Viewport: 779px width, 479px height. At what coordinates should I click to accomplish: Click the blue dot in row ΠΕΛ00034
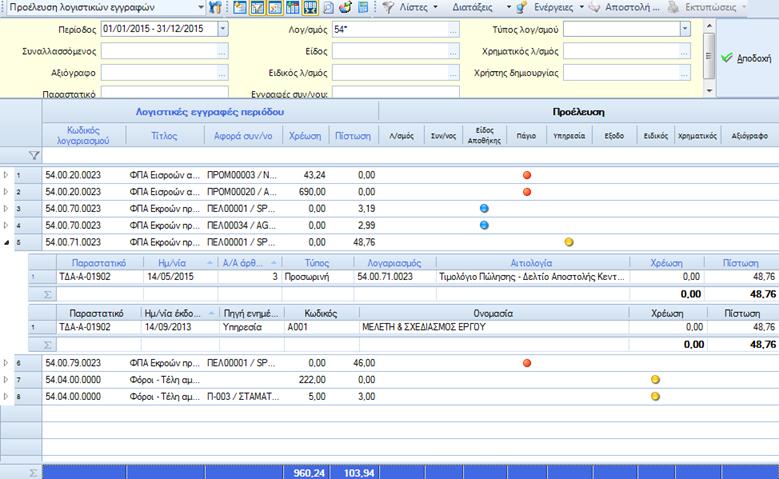point(484,226)
